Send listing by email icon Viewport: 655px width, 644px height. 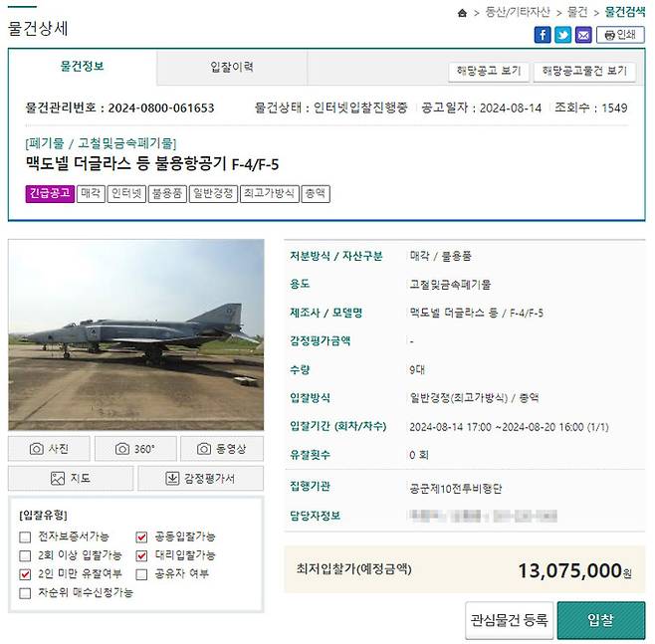click(583, 35)
